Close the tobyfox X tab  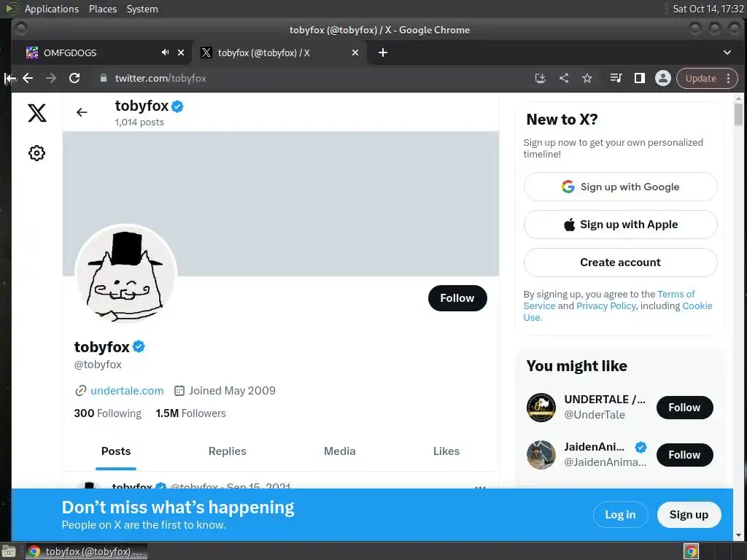pos(355,52)
